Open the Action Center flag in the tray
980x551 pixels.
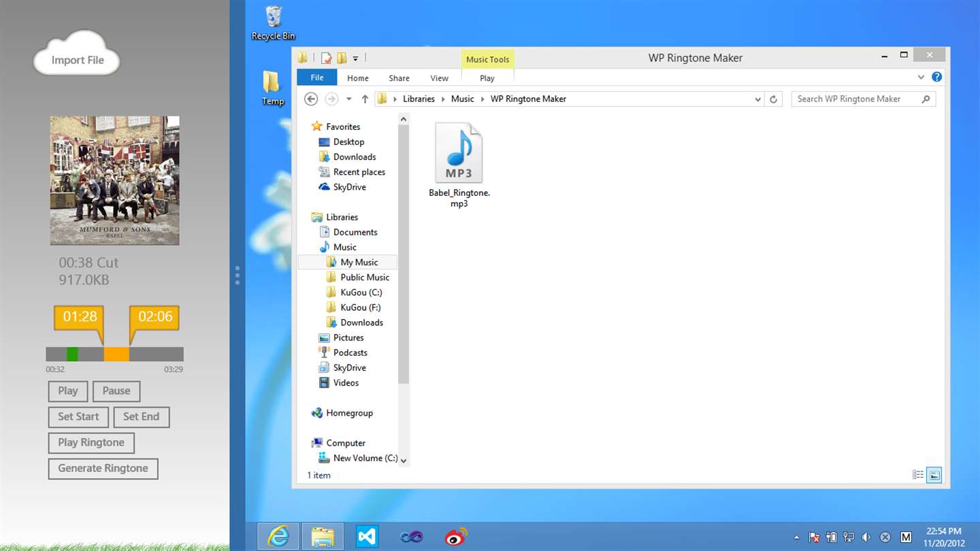814,537
